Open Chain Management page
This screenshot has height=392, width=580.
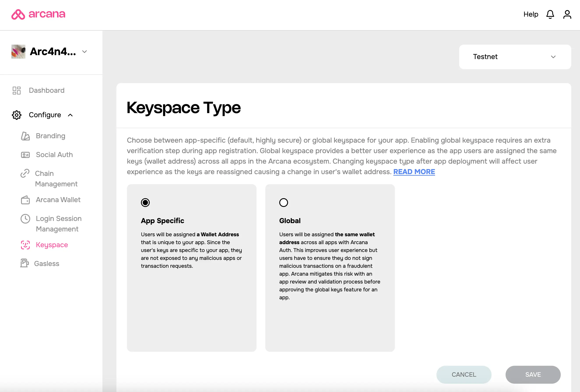(56, 179)
